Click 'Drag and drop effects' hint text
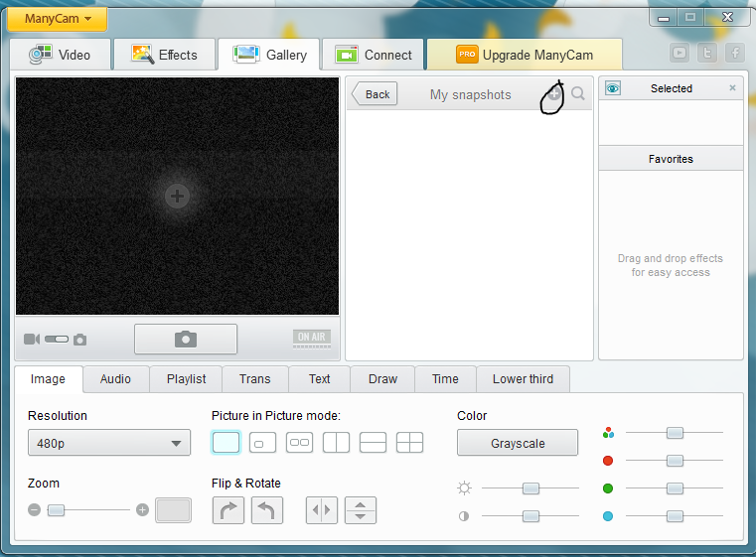 671,265
